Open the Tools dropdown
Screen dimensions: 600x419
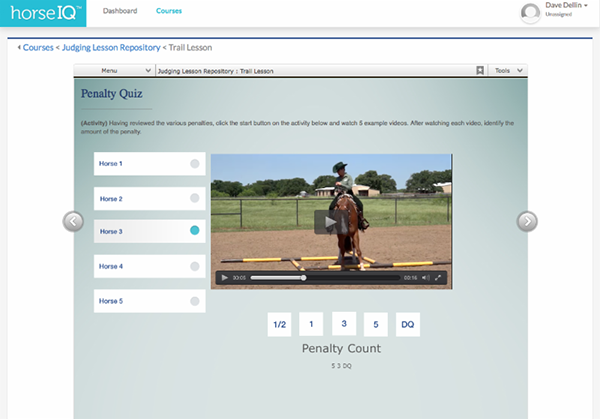508,70
